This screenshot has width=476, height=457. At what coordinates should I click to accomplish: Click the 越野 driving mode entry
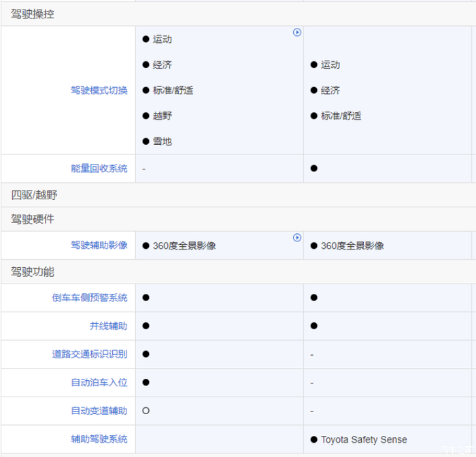pyautogui.click(x=162, y=116)
